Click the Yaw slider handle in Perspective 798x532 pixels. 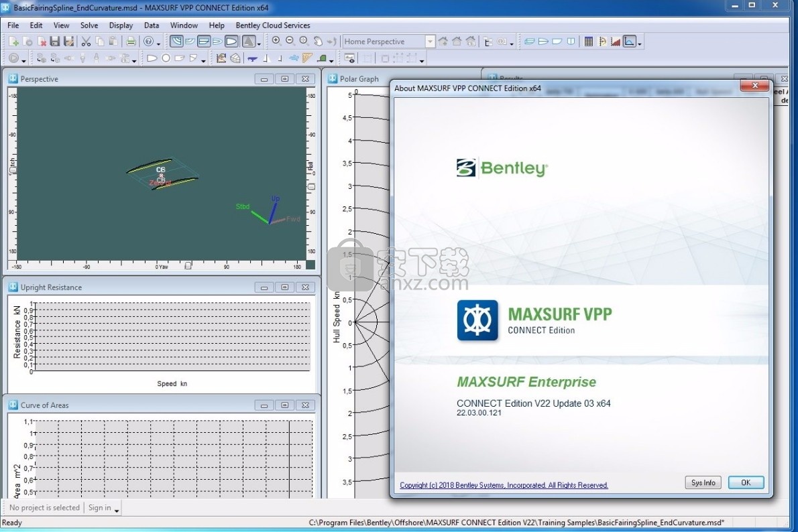tap(188, 265)
